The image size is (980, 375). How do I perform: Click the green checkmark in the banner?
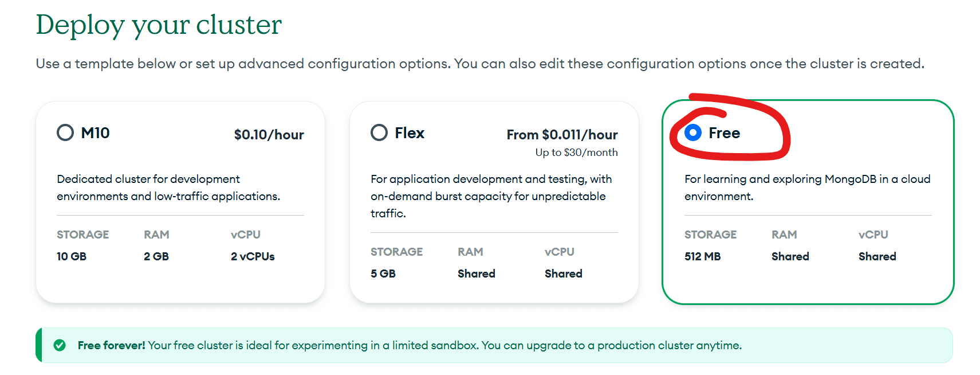pyautogui.click(x=60, y=345)
